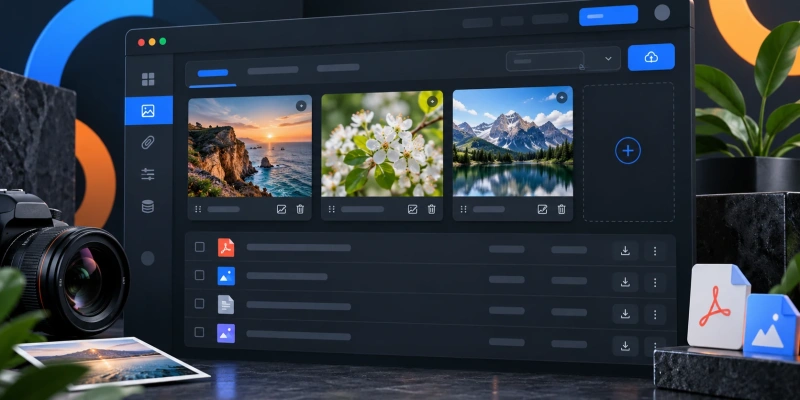800x400 pixels.
Task: Edit the sunset coast image
Action: click(281, 209)
